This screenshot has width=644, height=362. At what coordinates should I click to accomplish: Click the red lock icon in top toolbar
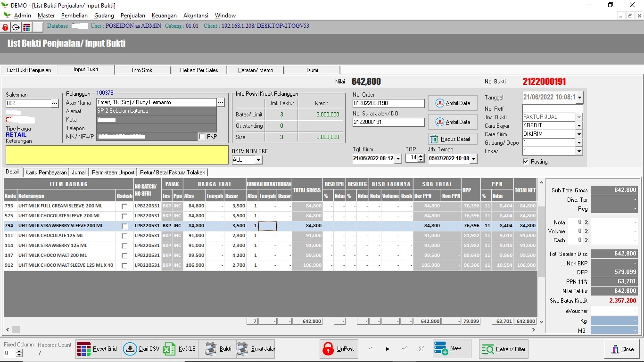pos(5,27)
